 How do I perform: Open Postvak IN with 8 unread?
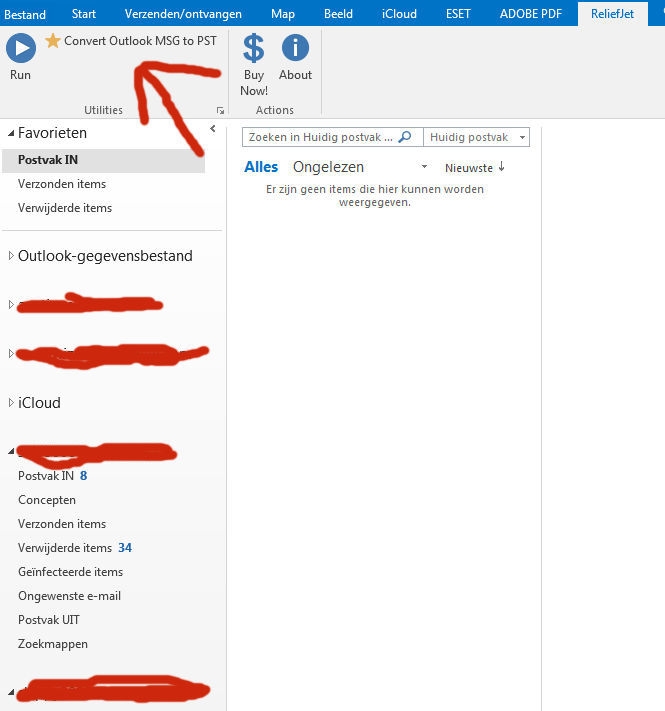click(x=53, y=476)
